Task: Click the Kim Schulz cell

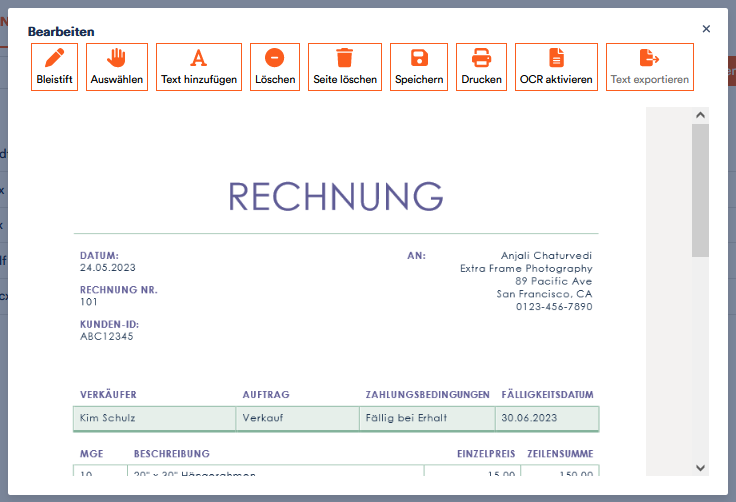Action: point(154,418)
